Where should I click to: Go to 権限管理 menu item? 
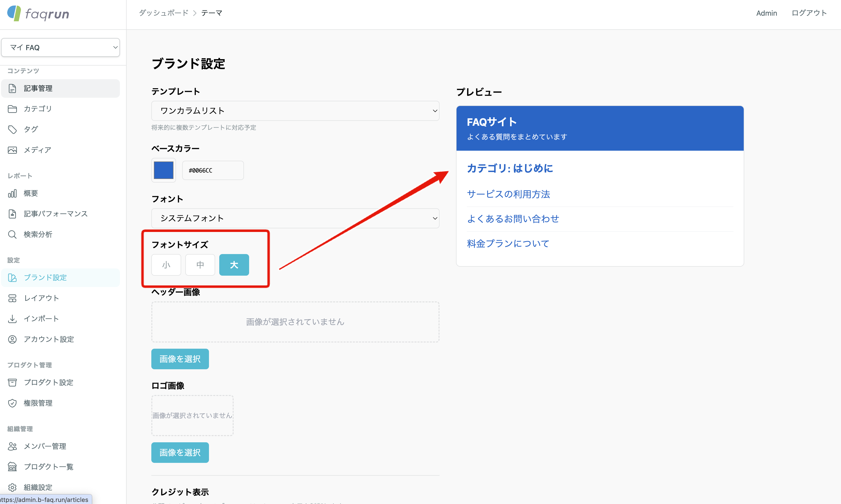(60, 403)
